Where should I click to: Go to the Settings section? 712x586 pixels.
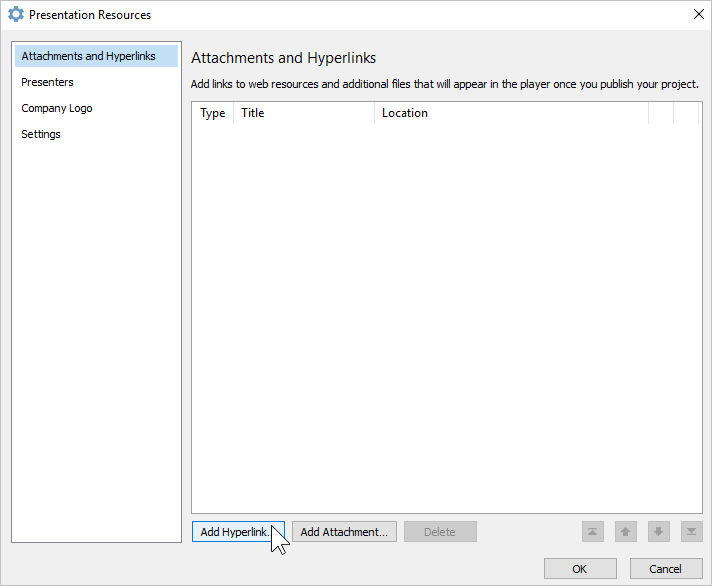pyautogui.click(x=96, y=134)
